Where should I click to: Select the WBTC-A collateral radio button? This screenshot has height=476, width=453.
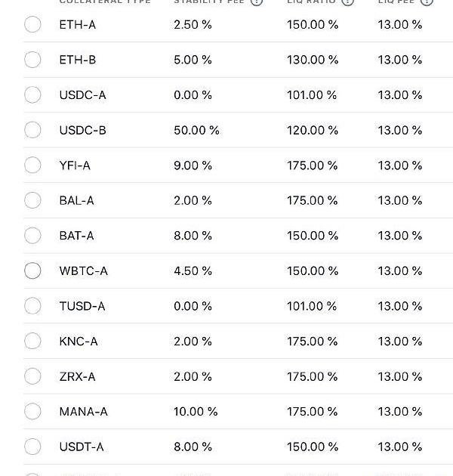[x=32, y=270]
